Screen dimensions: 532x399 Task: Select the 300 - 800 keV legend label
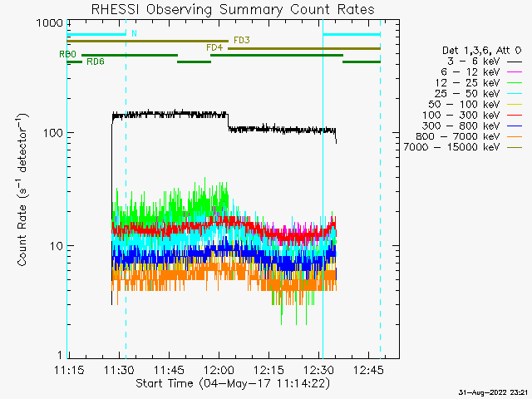point(461,126)
